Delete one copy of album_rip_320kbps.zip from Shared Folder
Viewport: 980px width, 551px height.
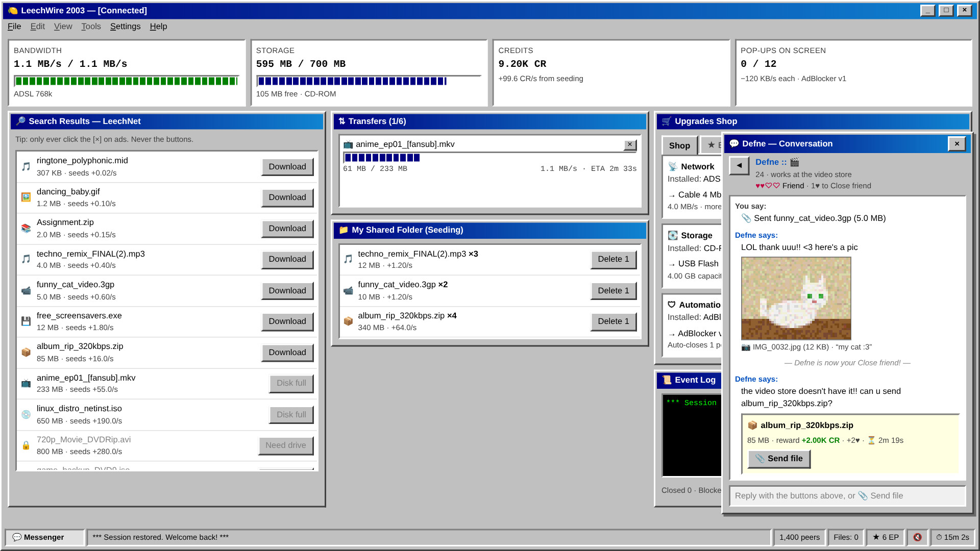tap(614, 321)
